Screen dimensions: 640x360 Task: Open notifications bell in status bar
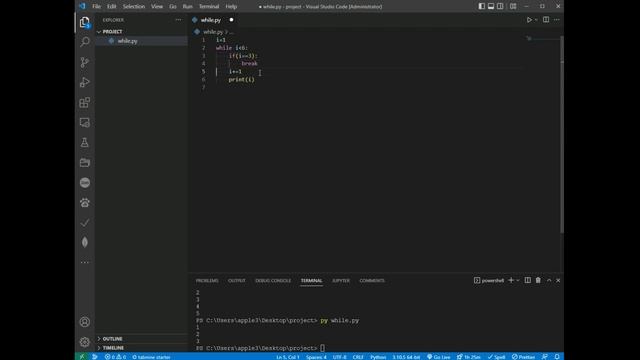(x=557, y=357)
